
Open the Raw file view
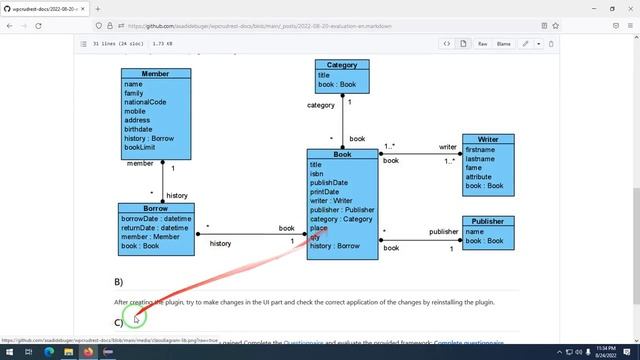482,44
